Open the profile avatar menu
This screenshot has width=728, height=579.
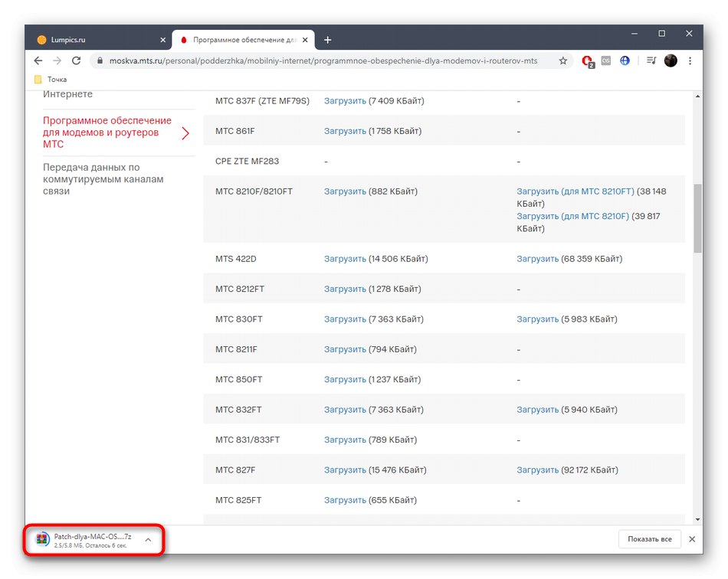pyautogui.click(x=671, y=61)
